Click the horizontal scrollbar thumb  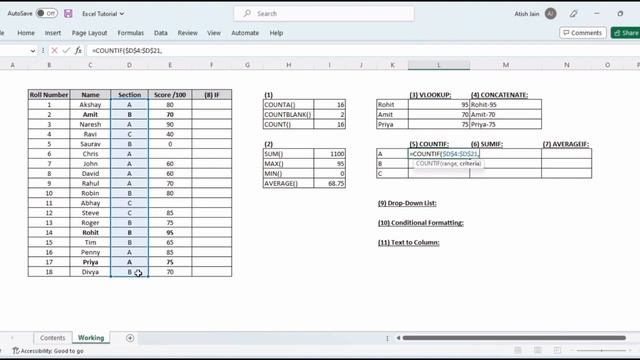[514, 338]
